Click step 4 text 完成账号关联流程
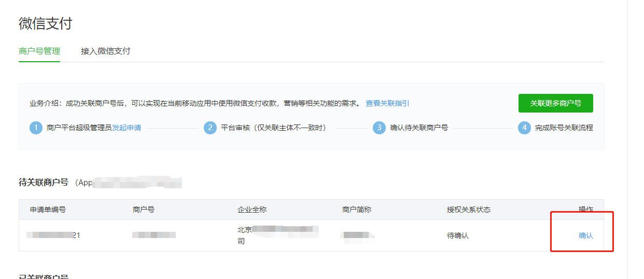This screenshot has height=279, width=644. pyautogui.click(x=564, y=128)
